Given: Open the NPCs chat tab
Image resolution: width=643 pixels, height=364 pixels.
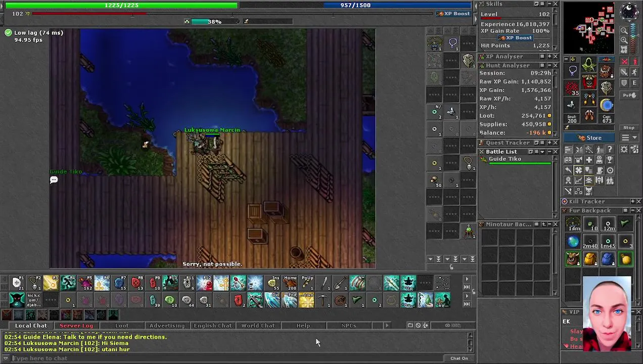Looking at the screenshot, I should pos(348,326).
